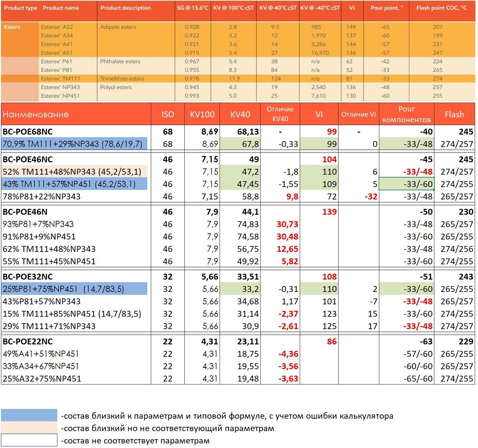This screenshot has width=478, height=448.
Task: Click the BC-POE32NC row name
Action: tap(28, 277)
